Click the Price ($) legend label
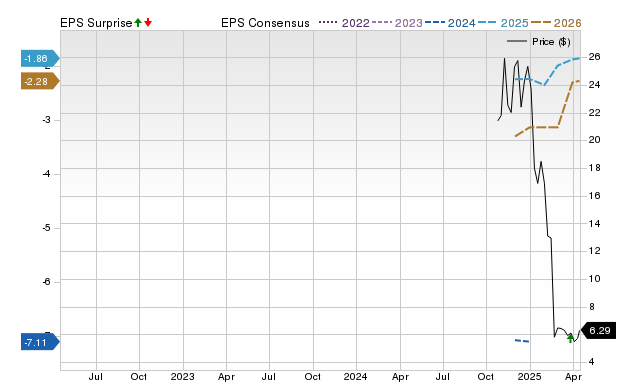This screenshot has height=382, width=640. [x=551, y=42]
